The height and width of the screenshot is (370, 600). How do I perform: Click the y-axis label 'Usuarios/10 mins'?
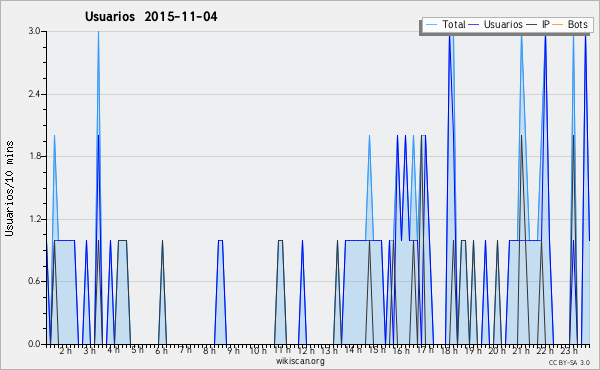9,188
